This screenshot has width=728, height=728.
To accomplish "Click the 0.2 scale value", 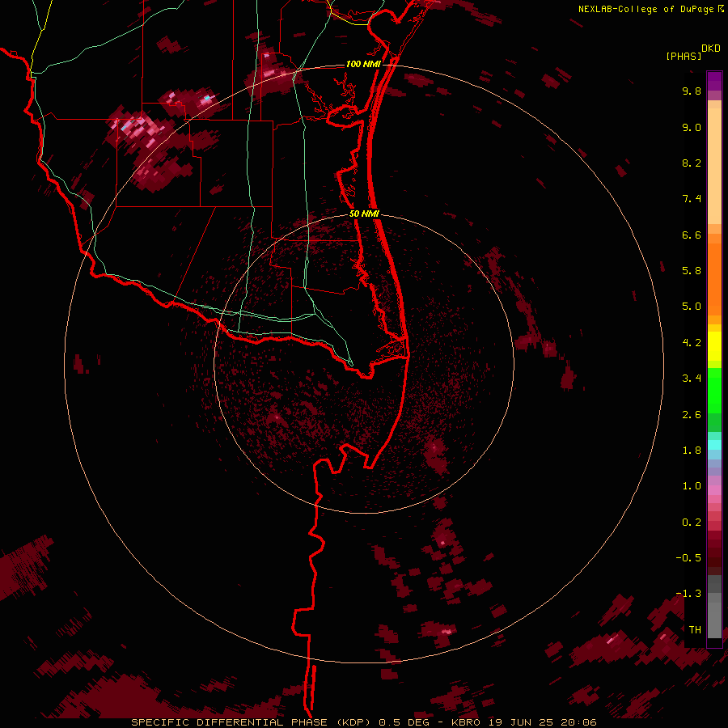I will (x=692, y=523).
